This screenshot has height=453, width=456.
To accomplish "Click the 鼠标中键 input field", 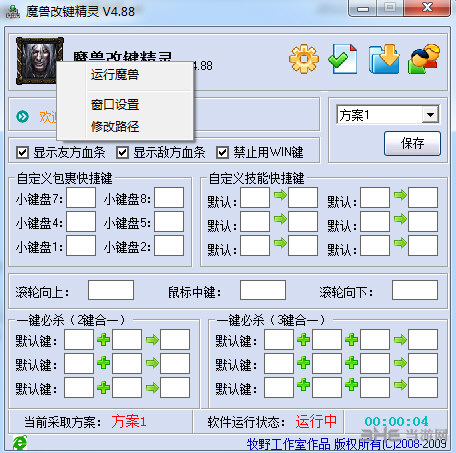I will (263, 290).
